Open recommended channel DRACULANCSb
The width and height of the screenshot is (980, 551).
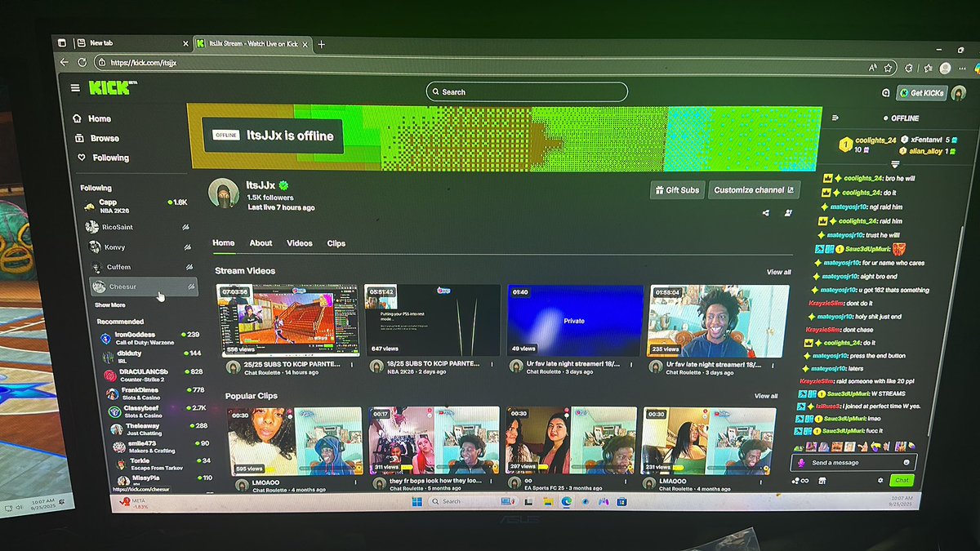pyautogui.click(x=154, y=375)
